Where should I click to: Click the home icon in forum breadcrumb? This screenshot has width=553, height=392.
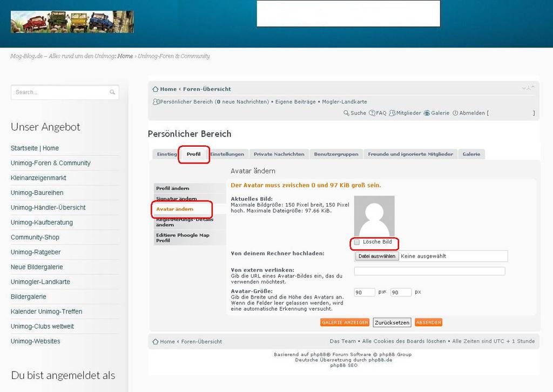coord(156,89)
